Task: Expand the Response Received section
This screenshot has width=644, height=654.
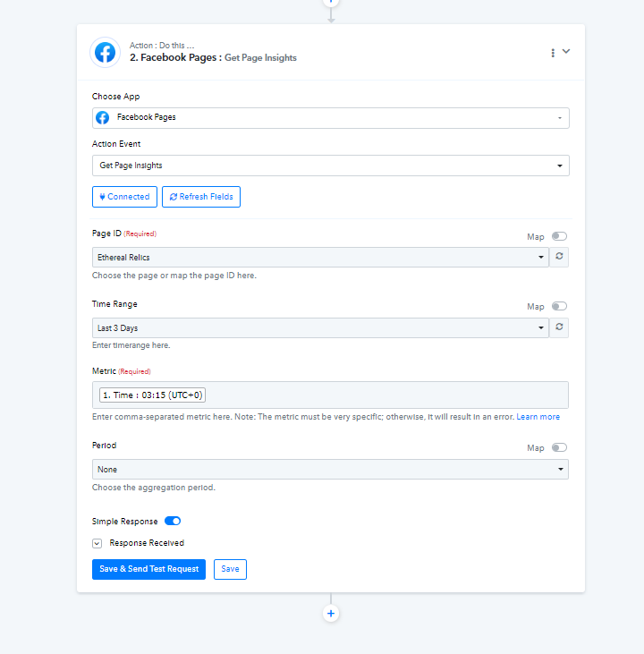Action: [x=97, y=543]
